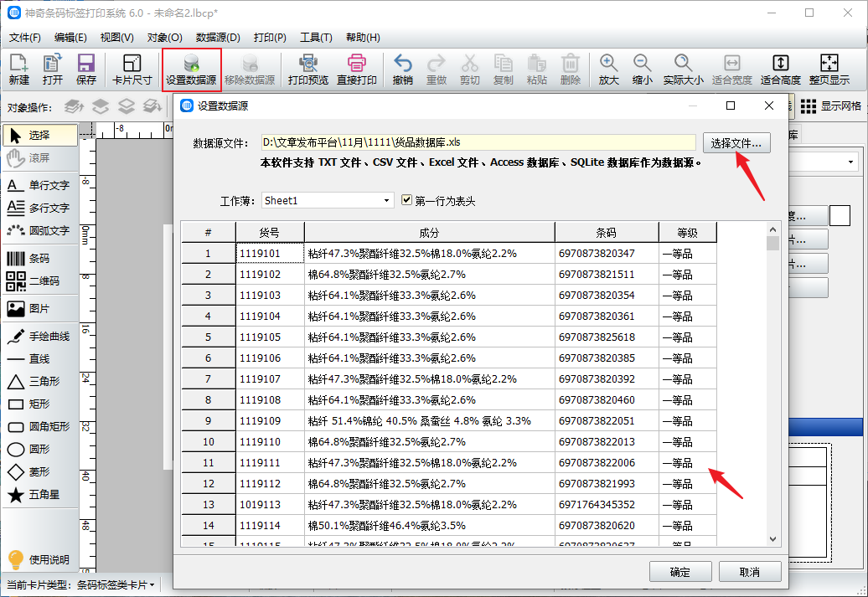Viewport: 868px width, 597px height.
Task: Select barcode cell 6970873821511
Action: click(x=607, y=275)
